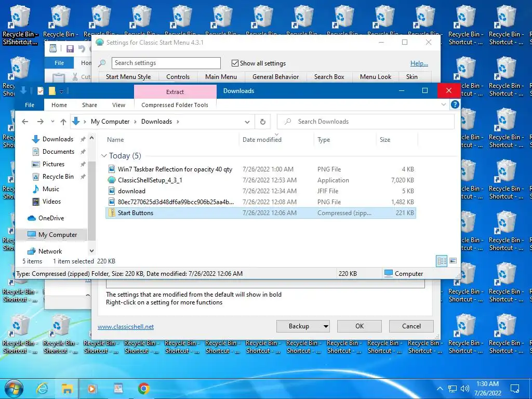532x399 pixels.
Task: Expand address bar history dropdown
Action: pyautogui.click(x=247, y=122)
